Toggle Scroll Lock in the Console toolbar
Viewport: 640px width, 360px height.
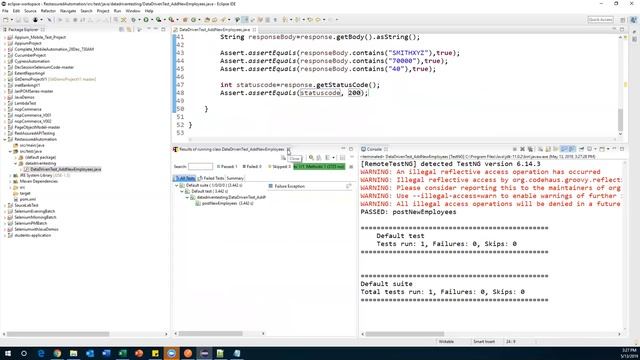pos(548,149)
